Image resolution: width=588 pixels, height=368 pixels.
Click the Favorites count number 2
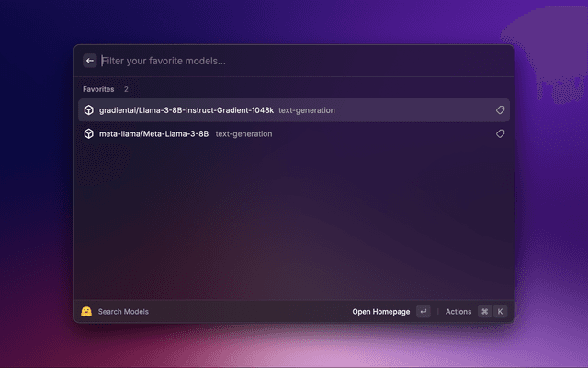126,89
